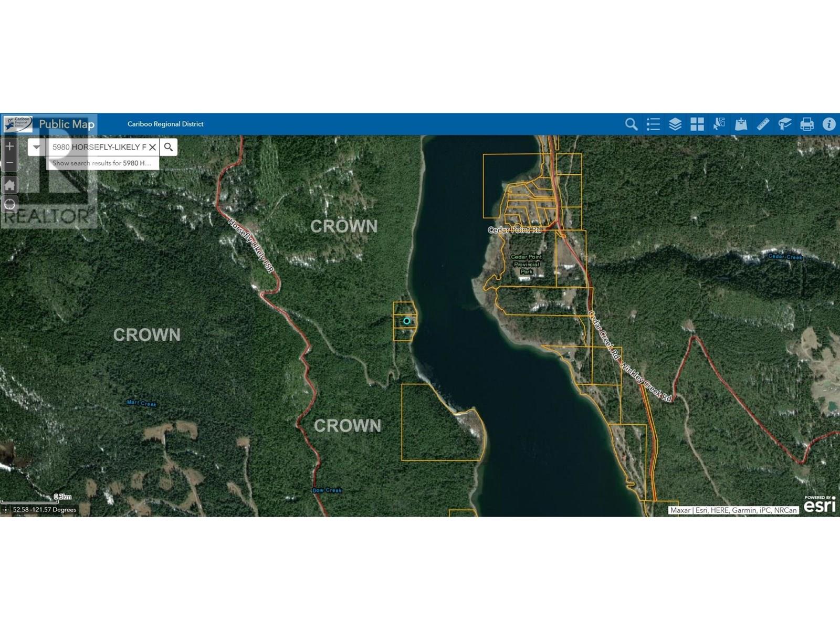Open the bookmarks book icon
This screenshot has height=630, width=840.
(x=785, y=124)
